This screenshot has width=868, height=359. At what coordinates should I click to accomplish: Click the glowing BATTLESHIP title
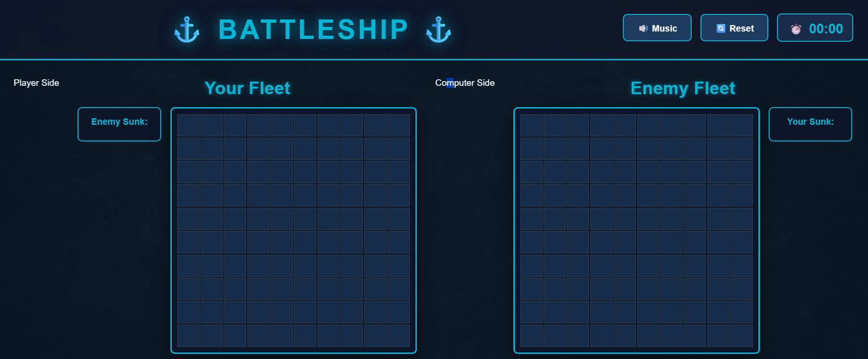(x=312, y=29)
